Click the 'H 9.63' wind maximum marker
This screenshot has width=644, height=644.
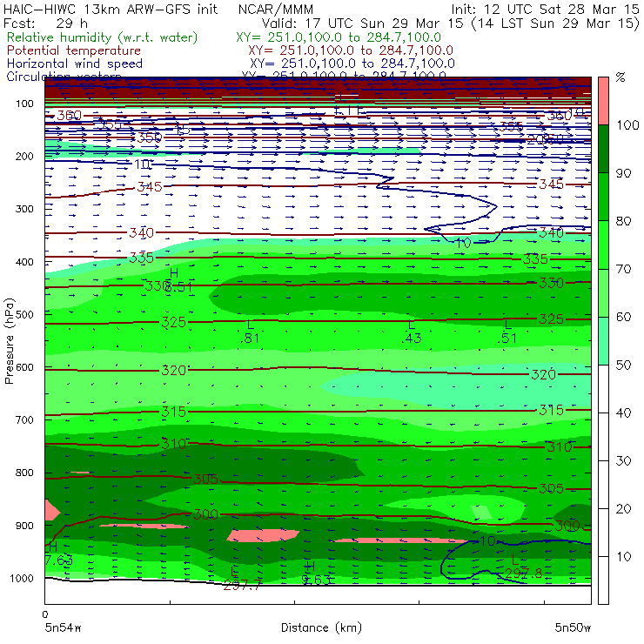click(315, 574)
